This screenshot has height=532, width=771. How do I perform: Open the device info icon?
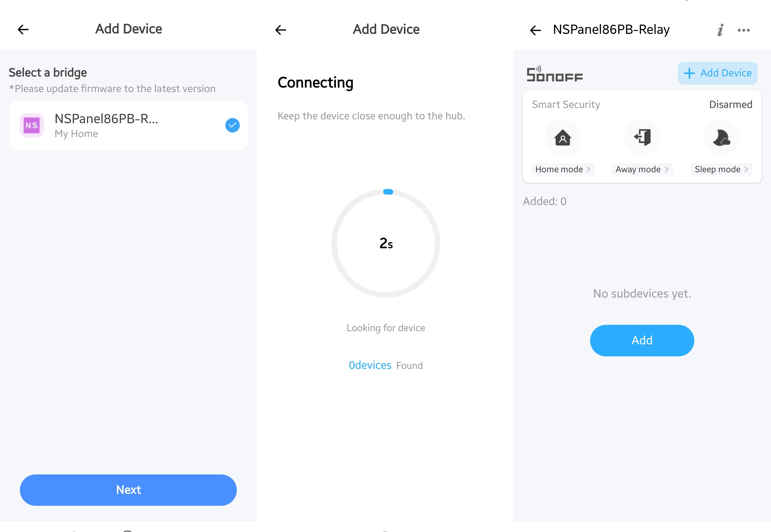720,30
